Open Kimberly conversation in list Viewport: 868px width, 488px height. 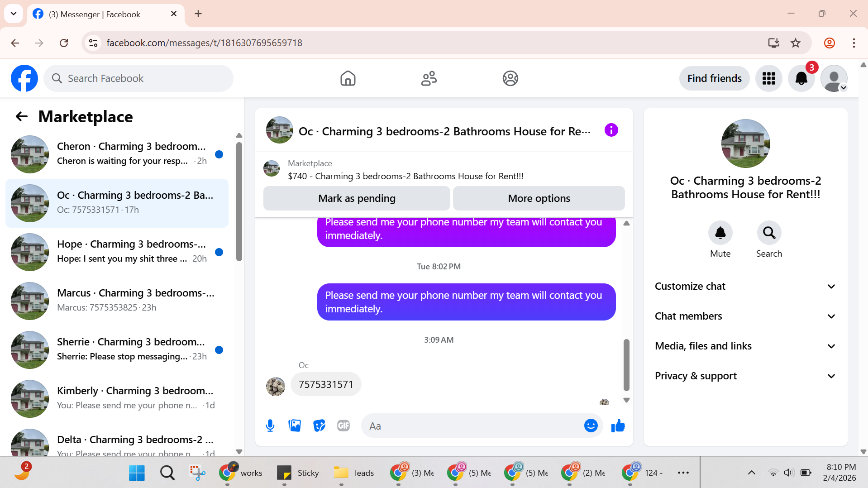click(x=117, y=399)
